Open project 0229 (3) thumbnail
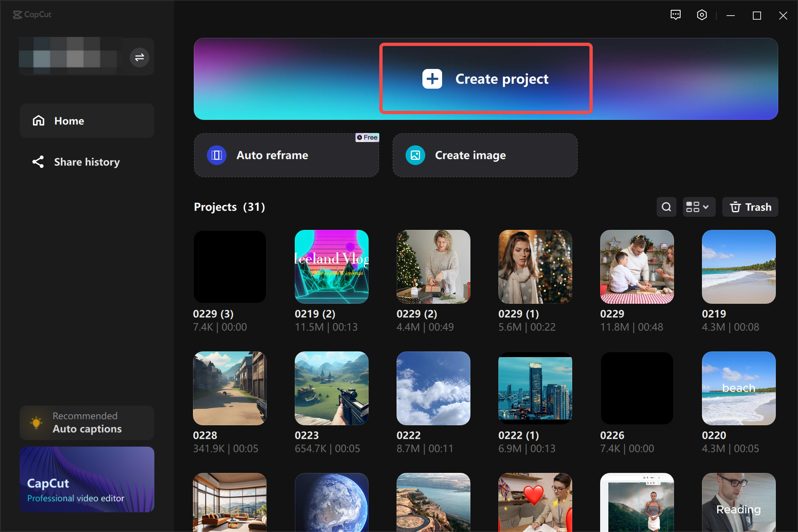This screenshot has width=798, height=532. click(230, 267)
